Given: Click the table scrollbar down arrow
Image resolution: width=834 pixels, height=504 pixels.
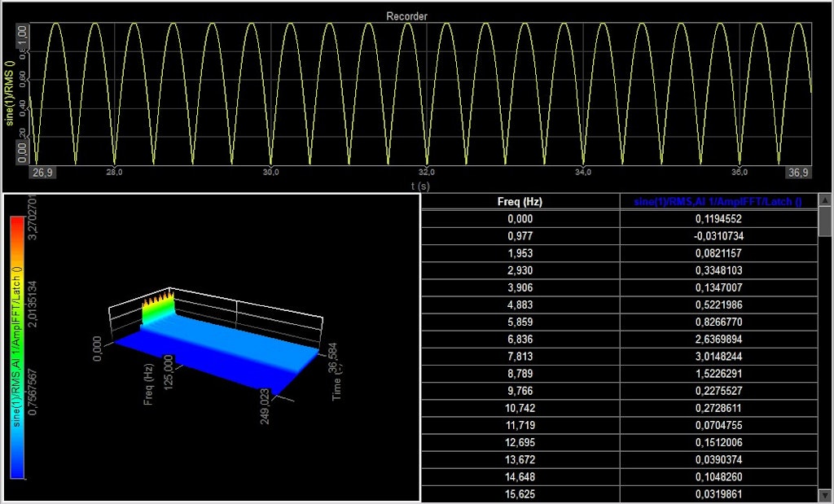Looking at the screenshot, I should pyautogui.click(x=825, y=494).
